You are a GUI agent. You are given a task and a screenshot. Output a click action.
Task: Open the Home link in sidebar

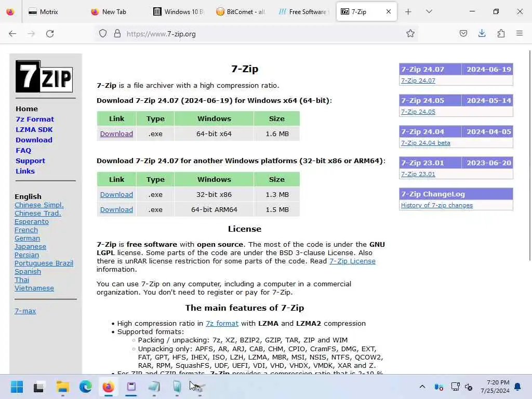click(x=27, y=109)
